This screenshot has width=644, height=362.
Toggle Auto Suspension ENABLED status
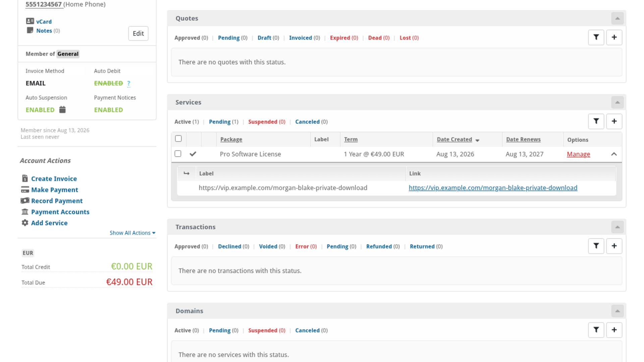(40, 110)
